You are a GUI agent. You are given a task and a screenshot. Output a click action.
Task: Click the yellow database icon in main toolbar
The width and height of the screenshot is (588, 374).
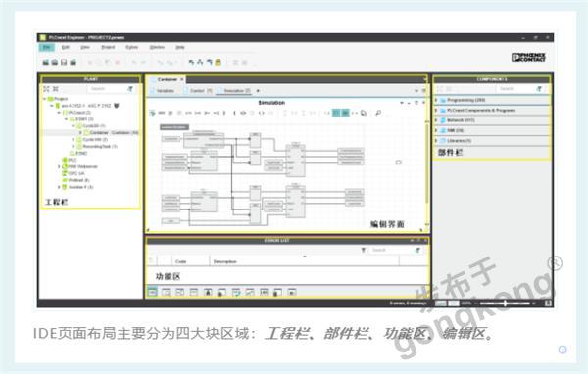218,62
